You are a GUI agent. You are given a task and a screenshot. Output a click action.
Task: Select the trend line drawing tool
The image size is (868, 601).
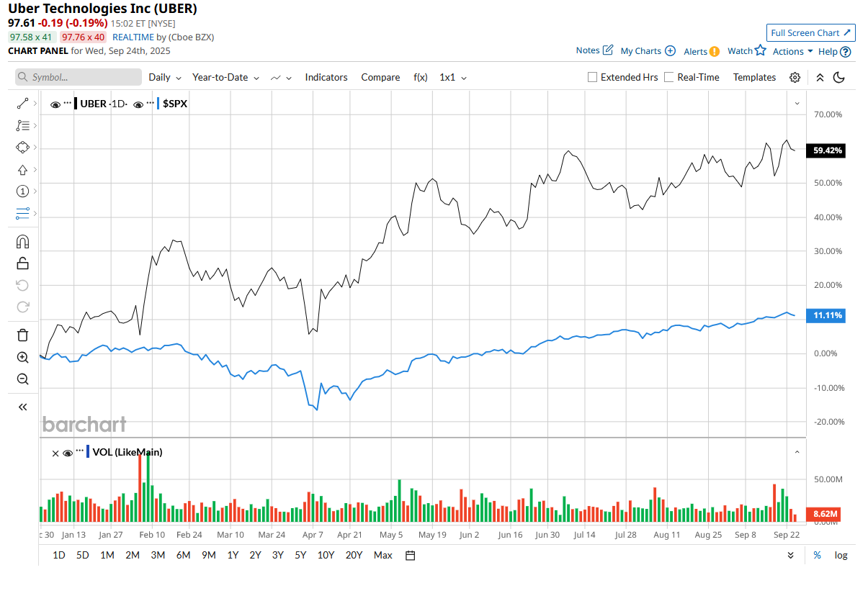[22, 104]
